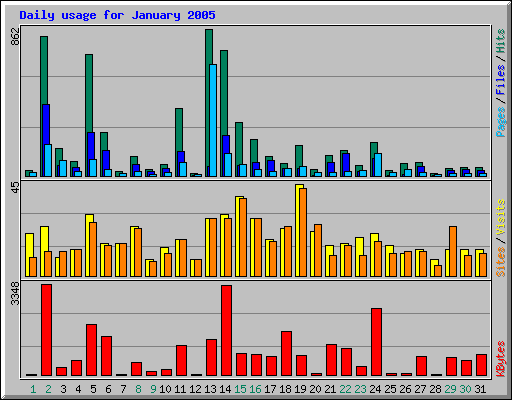
Task: Click the orange Sites bar for day 15
Action: point(243,237)
